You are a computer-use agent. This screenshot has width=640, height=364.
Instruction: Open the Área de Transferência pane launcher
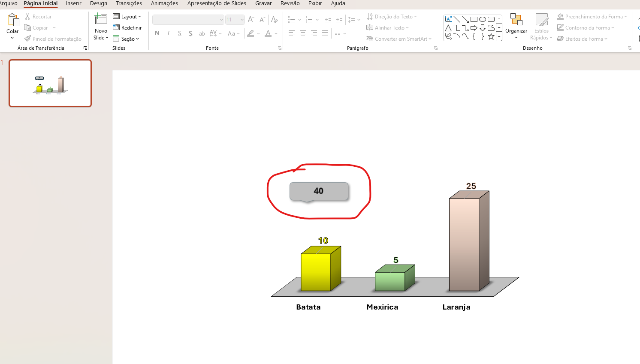tap(85, 48)
